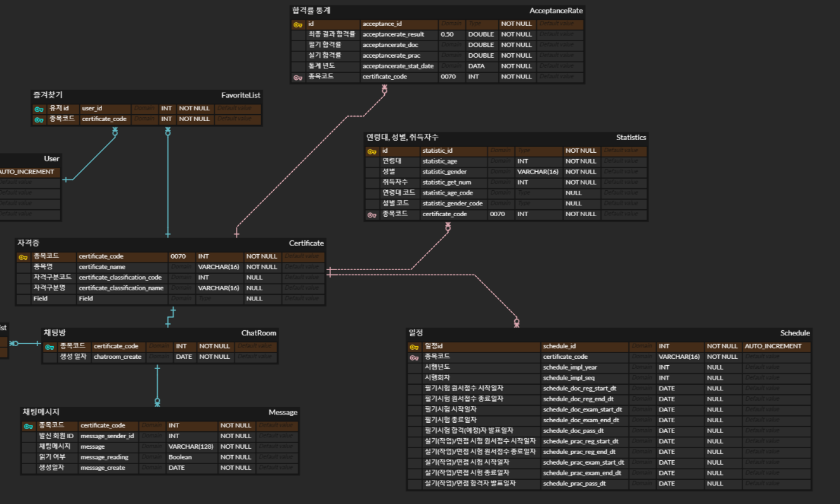
Task: Click the schedule_doc_exam_end_dt column name
Action: pyautogui.click(x=581, y=420)
